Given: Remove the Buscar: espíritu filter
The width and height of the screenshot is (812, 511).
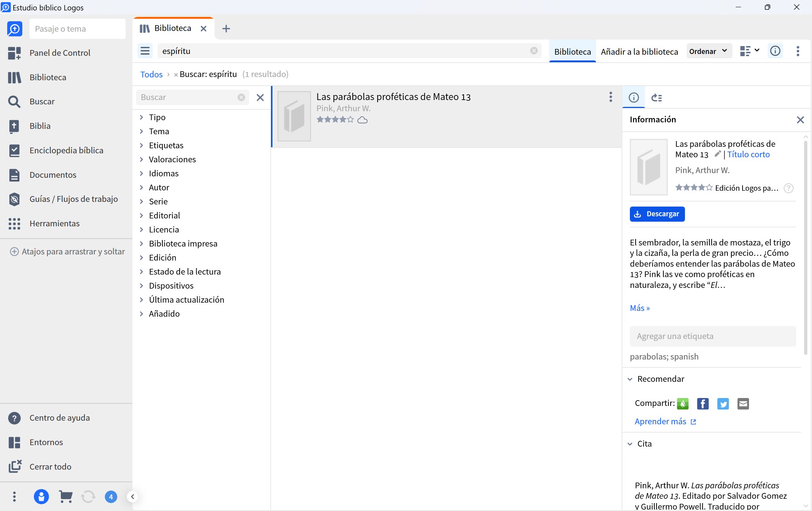Looking at the screenshot, I should (176, 74).
